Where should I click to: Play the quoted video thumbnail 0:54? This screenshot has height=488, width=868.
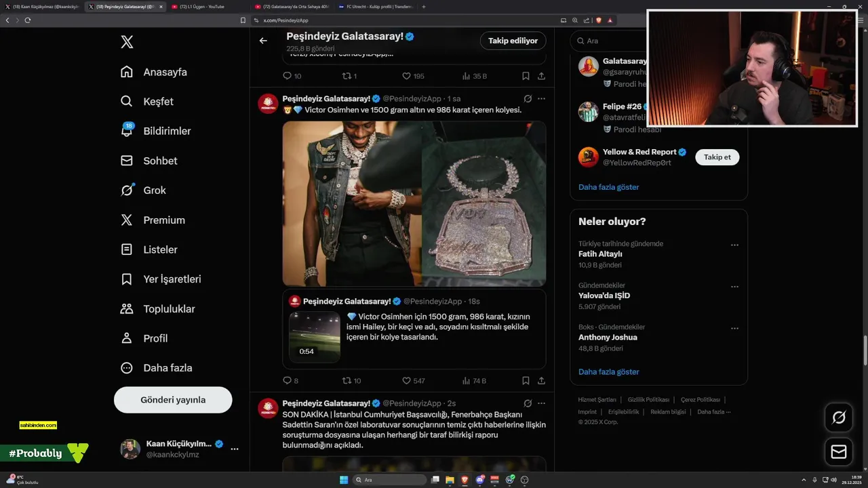point(315,337)
